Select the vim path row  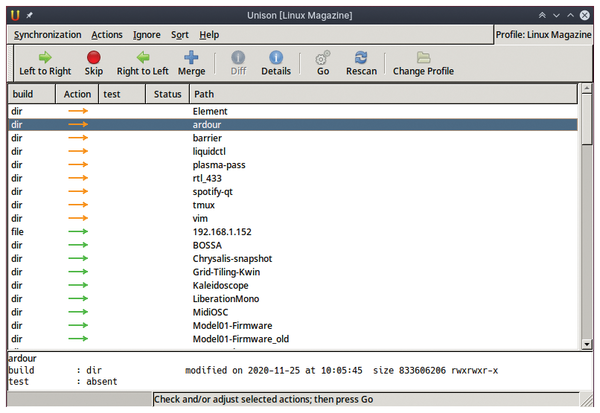293,218
